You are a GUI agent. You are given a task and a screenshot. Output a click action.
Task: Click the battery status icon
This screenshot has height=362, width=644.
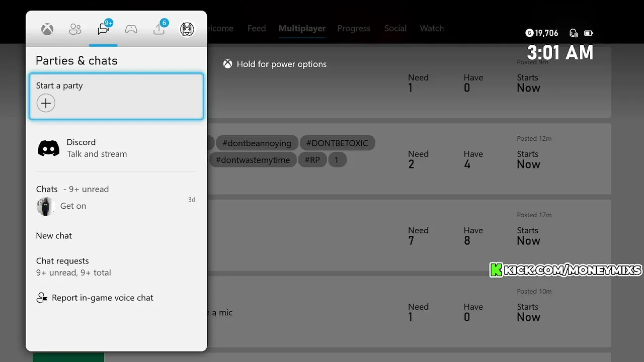click(x=589, y=33)
